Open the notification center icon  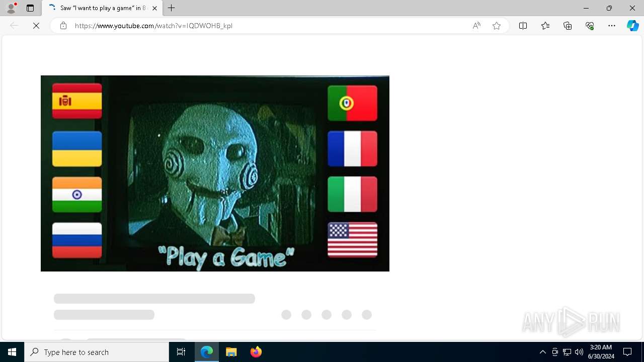tap(627, 352)
